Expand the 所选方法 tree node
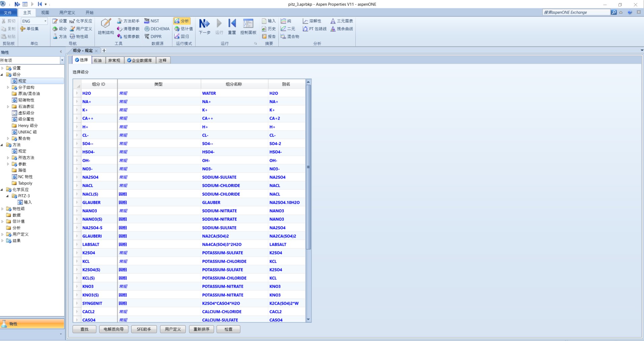This screenshot has width=644, height=341. coord(8,157)
